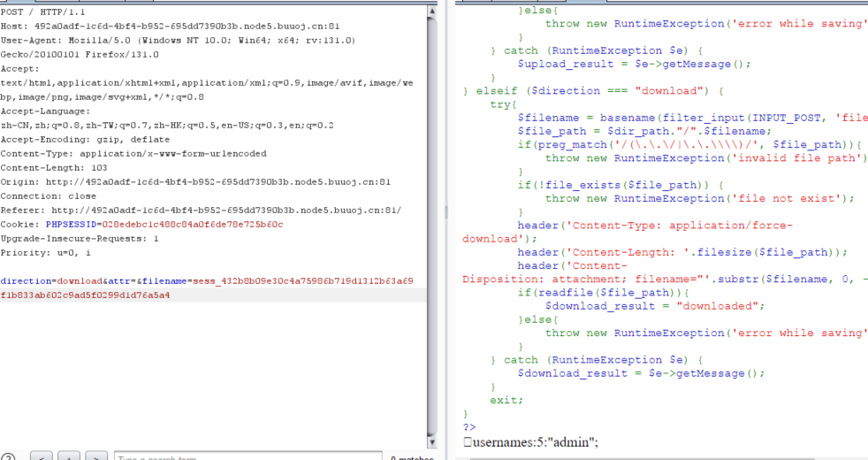Click the Content-Type urlencoded header line
Image resolution: width=868 pixels, height=460 pixels.
tap(133, 154)
